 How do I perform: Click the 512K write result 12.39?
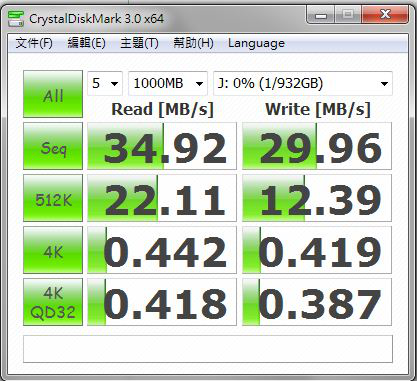coord(317,198)
